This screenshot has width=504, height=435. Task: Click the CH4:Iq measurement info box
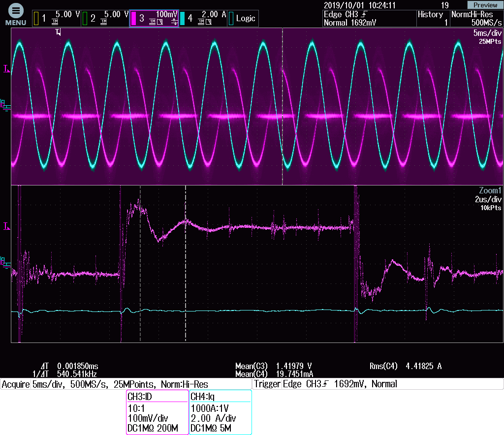(220, 412)
